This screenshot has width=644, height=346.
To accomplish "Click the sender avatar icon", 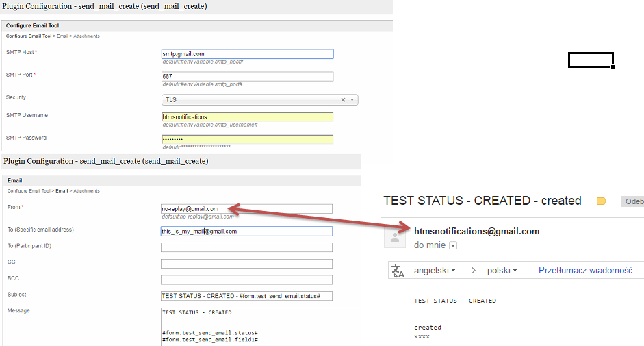I will (394, 237).
